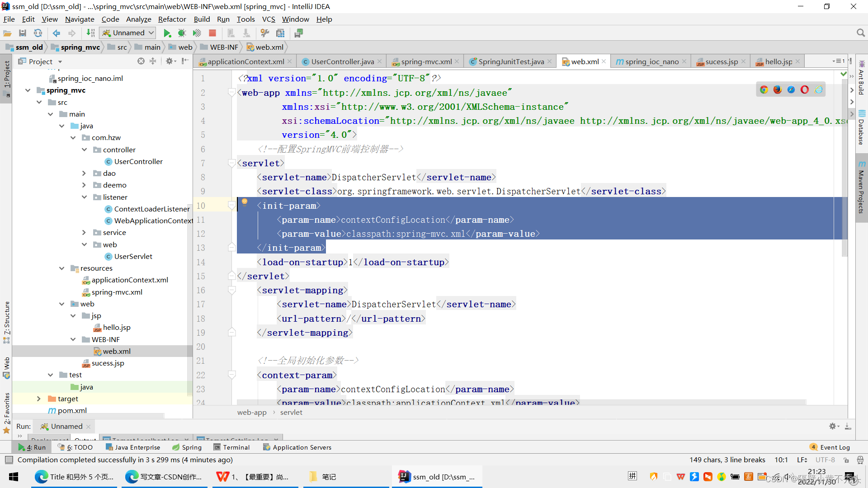Image resolution: width=868 pixels, height=488 pixels.
Task: Expand the target folder in Project tree
Action: click(39, 399)
